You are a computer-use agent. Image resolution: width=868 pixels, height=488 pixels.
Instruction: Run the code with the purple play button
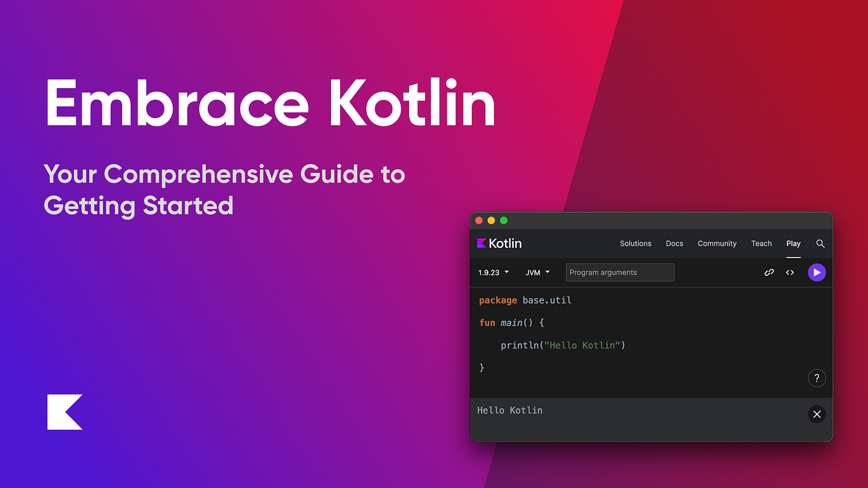pos(817,272)
